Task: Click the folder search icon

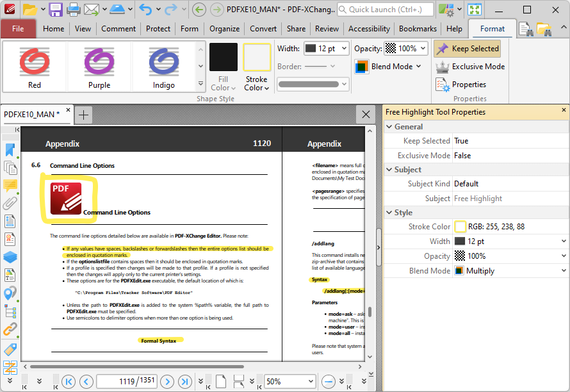Action: click(x=544, y=29)
